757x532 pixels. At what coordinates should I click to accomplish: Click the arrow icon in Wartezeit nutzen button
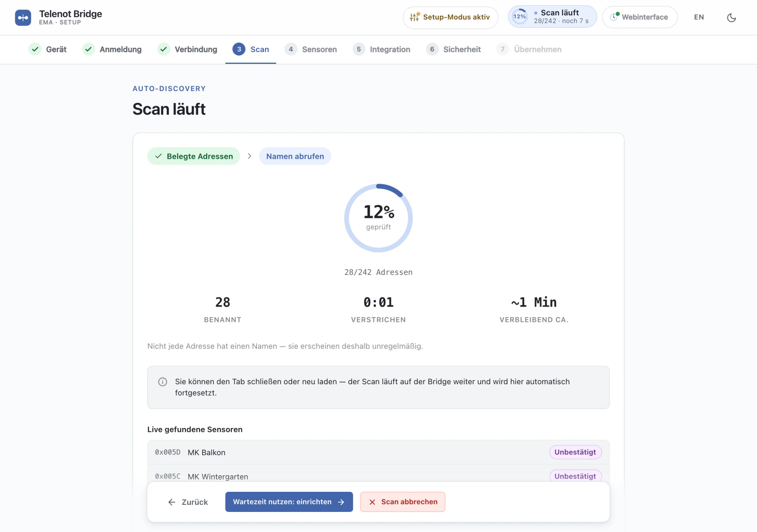[341, 502]
